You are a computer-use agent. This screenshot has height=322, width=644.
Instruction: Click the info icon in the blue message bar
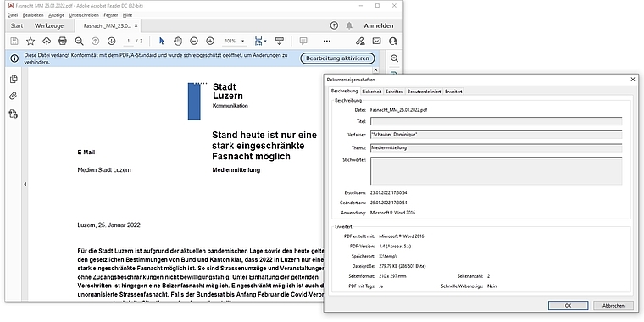click(14, 58)
